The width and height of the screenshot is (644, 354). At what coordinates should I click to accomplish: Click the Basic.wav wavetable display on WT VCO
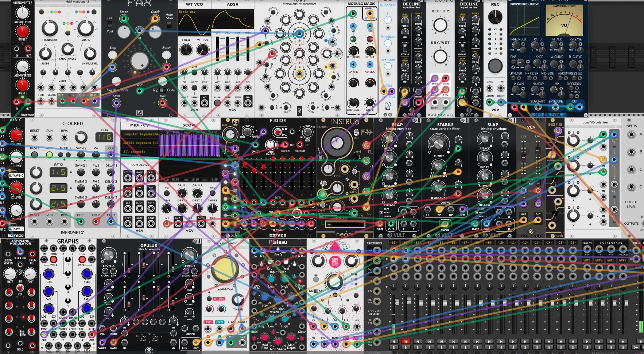(x=194, y=22)
